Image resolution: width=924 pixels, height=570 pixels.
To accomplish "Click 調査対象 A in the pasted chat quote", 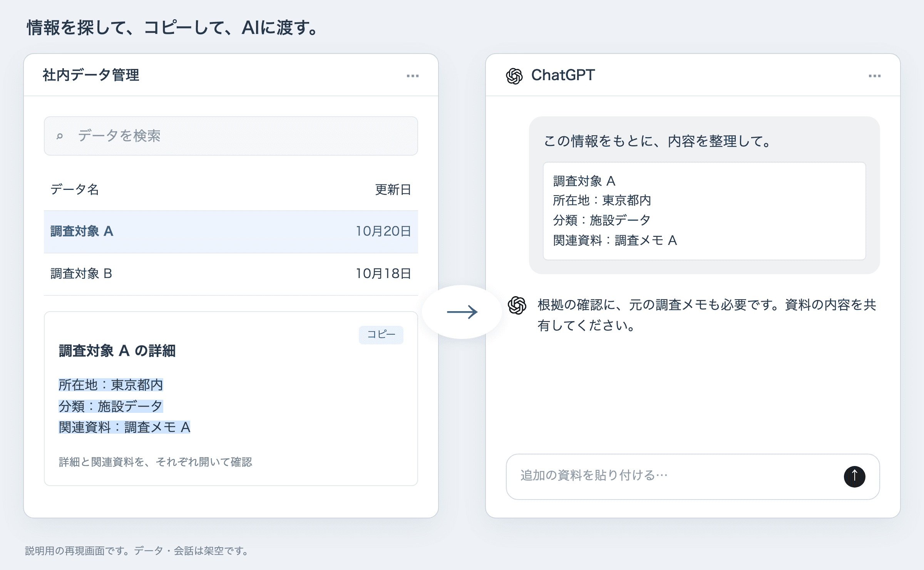I will [584, 181].
